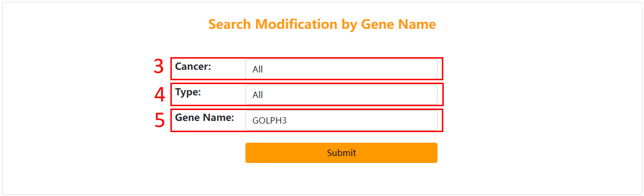
Task: Click the GOLPH3 text in Gene Name
Action: [x=269, y=121]
